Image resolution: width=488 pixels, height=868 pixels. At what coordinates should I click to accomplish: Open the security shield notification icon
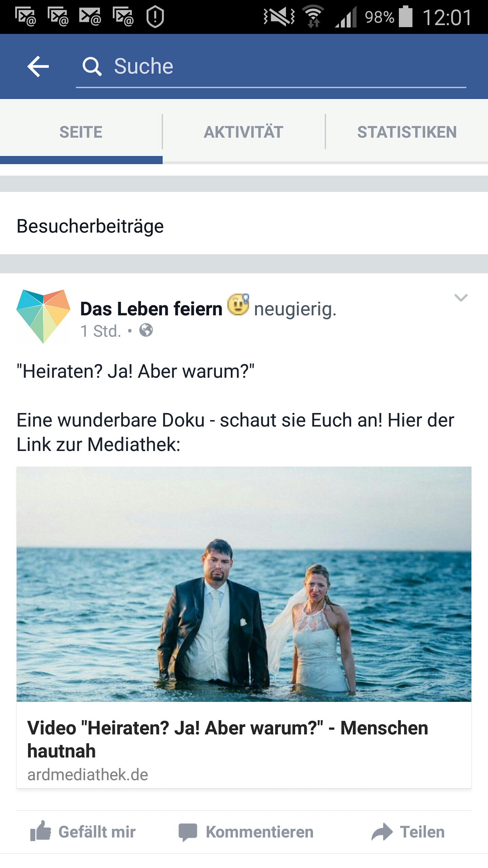tap(155, 17)
